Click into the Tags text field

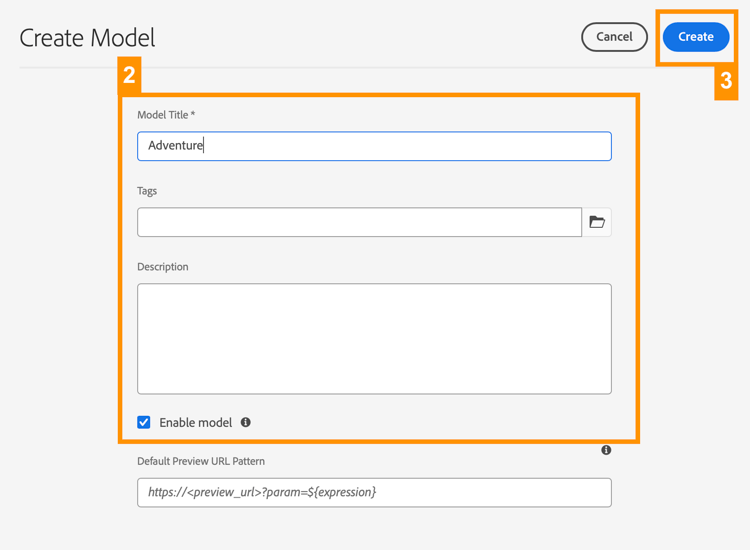click(359, 222)
